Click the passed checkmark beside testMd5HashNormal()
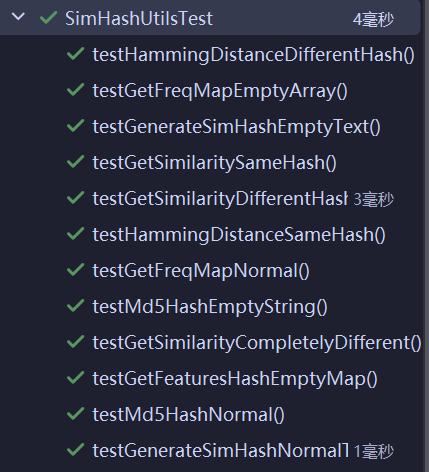The width and height of the screenshot is (429, 472). (75, 414)
